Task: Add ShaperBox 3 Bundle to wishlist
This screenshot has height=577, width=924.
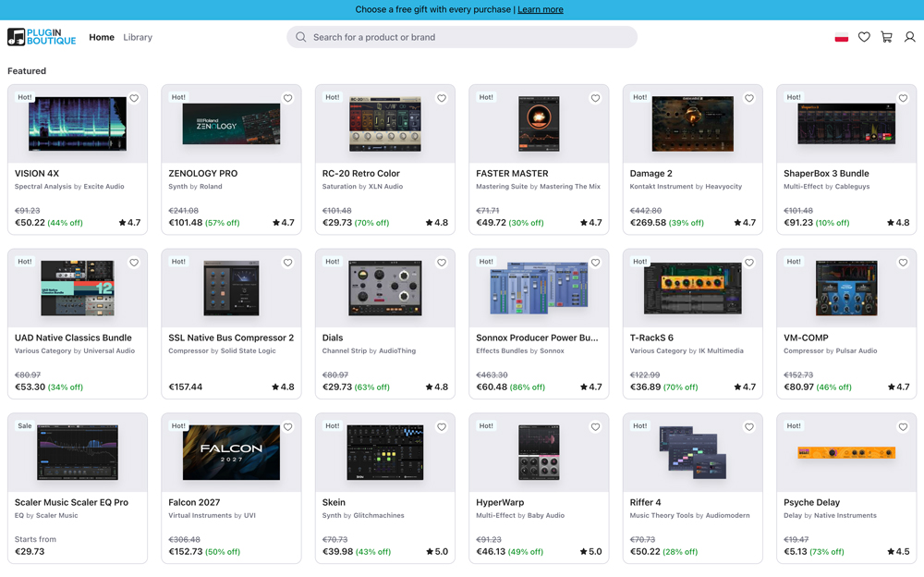Action: pos(903,98)
